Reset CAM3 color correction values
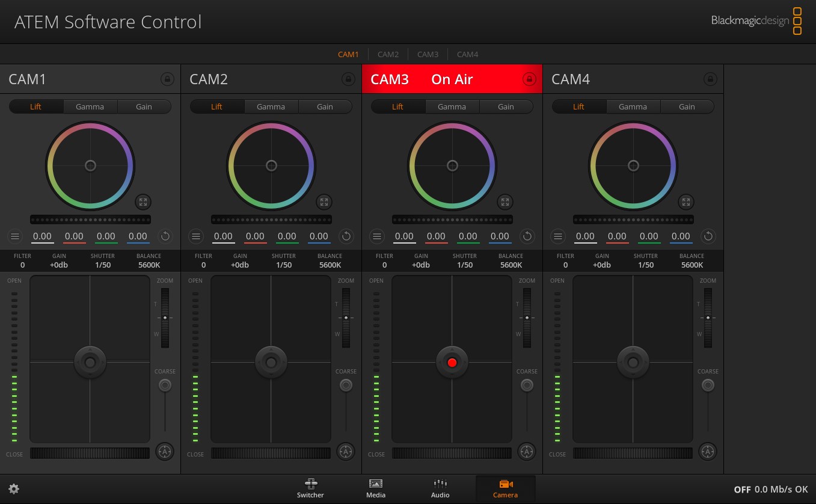This screenshot has height=504, width=816. click(x=527, y=236)
